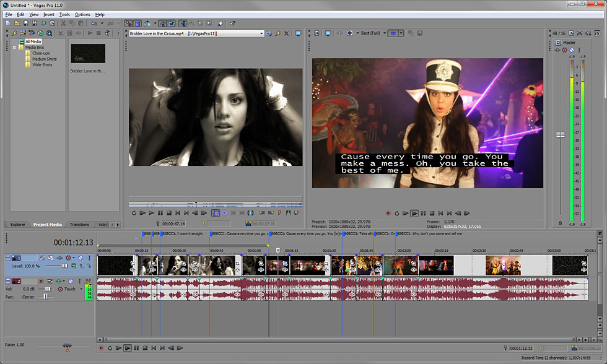Click the save snapshot icon in preview toolbar
Screen dimensions: 607x364
420,33
